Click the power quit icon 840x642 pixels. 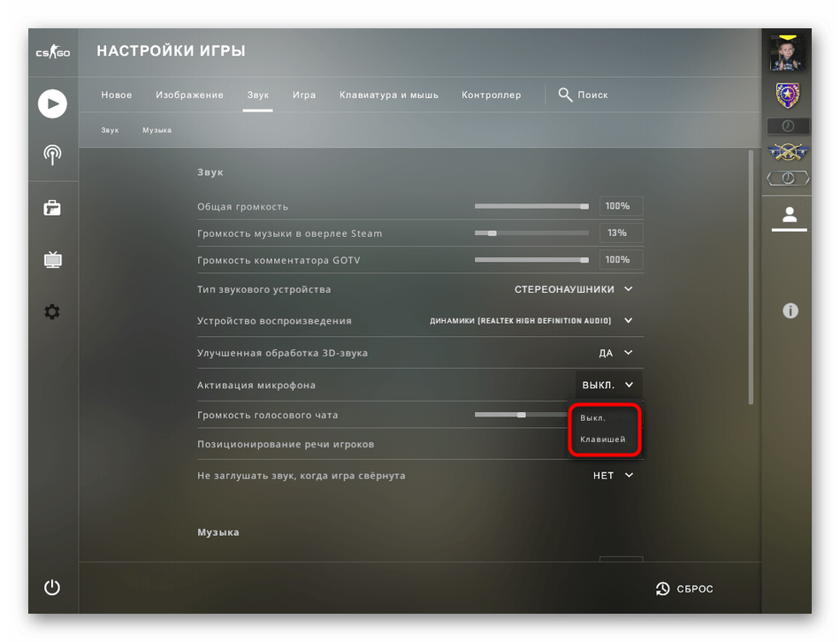pos(52,587)
